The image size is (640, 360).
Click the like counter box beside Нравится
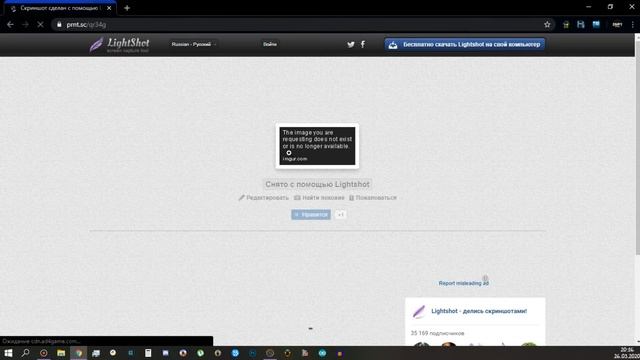[340, 215]
